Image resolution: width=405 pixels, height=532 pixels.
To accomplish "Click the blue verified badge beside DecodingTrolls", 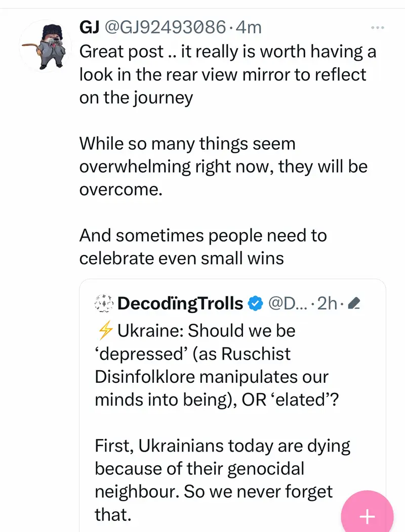I will click(x=255, y=303).
